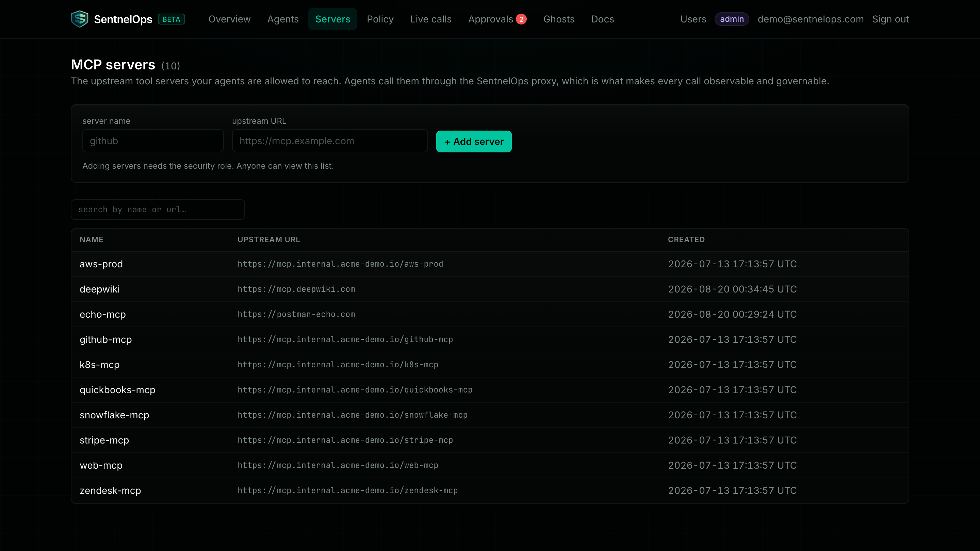Click the BETA badge
Screen dimensions: 980x551
171,19
